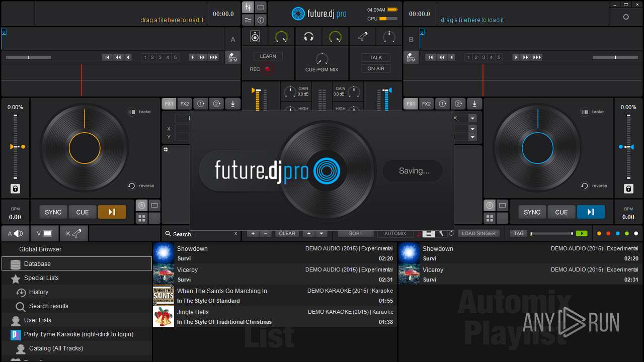Click the LOAD SINGER button
644x362 pixels.
tap(478, 233)
